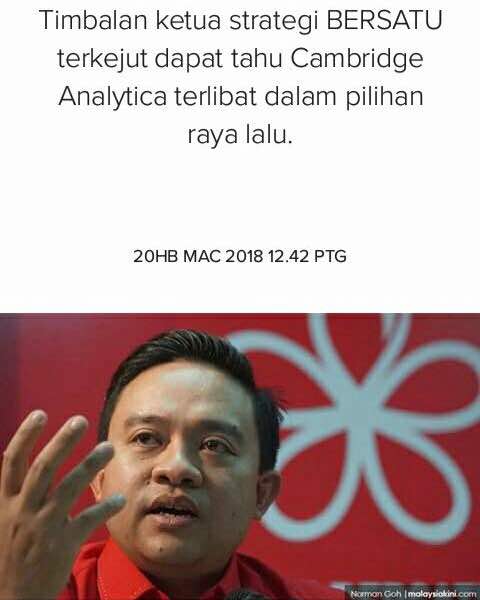
Task: Click the dark caption bar at the photo's bottom edge
Action: coord(412,594)
